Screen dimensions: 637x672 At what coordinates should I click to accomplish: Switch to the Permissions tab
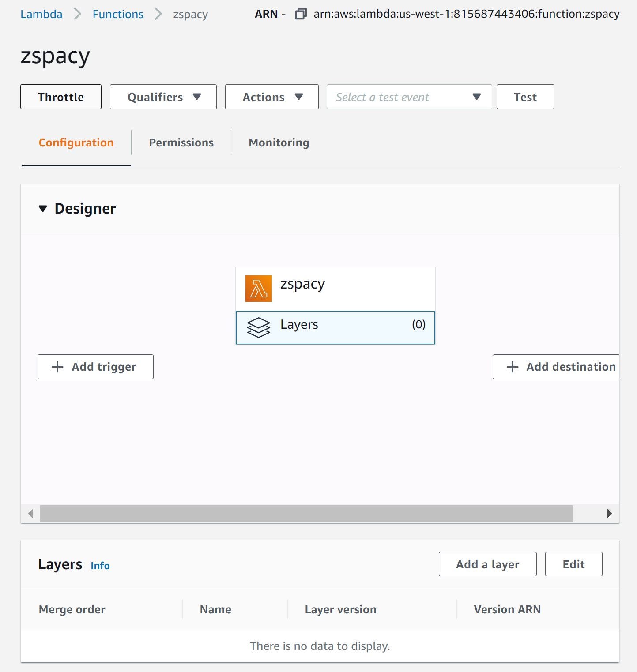(181, 143)
